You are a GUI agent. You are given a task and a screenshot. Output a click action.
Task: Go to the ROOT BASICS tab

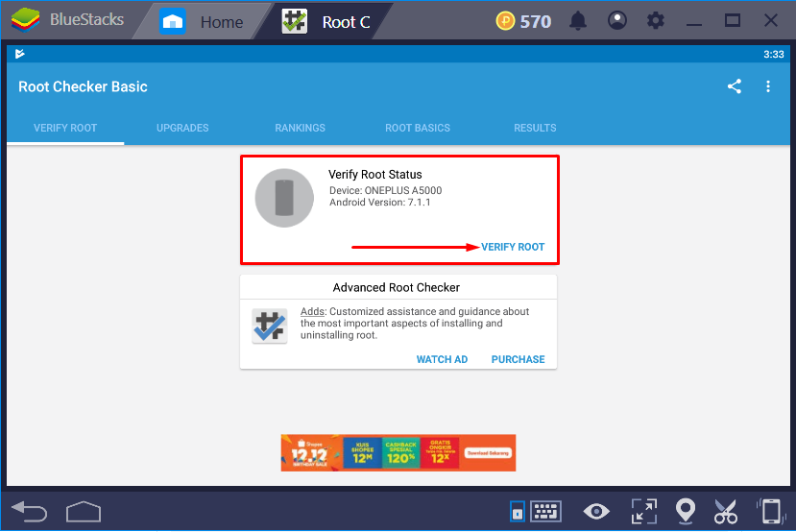pyautogui.click(x=418, y=128)
